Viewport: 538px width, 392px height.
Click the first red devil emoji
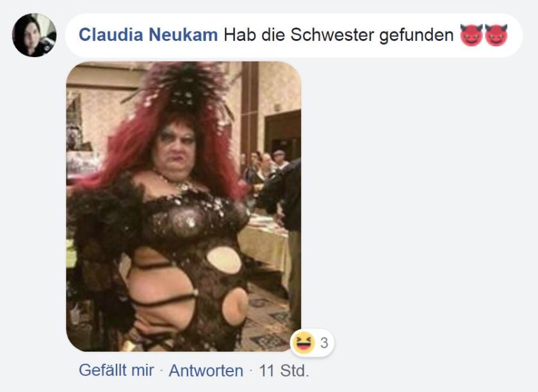point(471,35)
